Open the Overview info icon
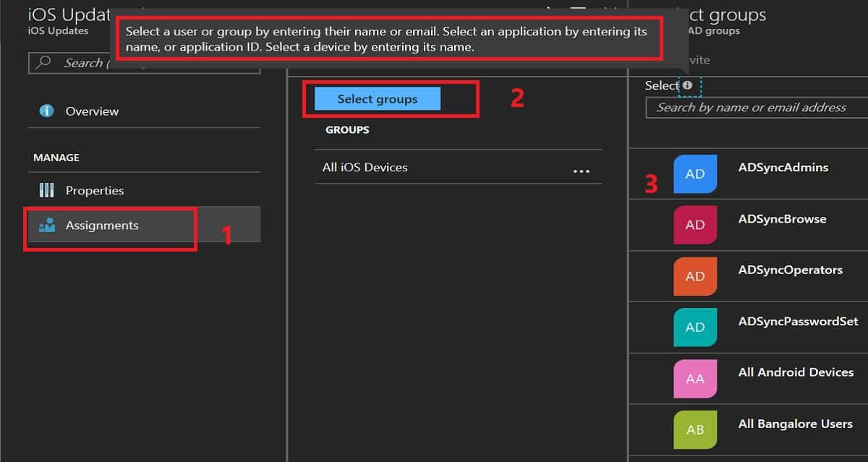868x462 pixels. pyautogui.click(x=47, y=111)
